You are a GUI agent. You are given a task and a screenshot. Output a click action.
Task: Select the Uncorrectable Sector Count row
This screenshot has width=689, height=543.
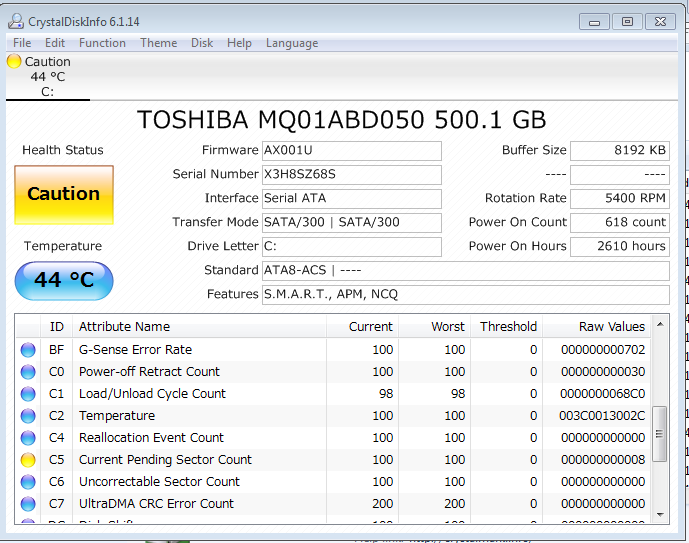pos(333,482)
